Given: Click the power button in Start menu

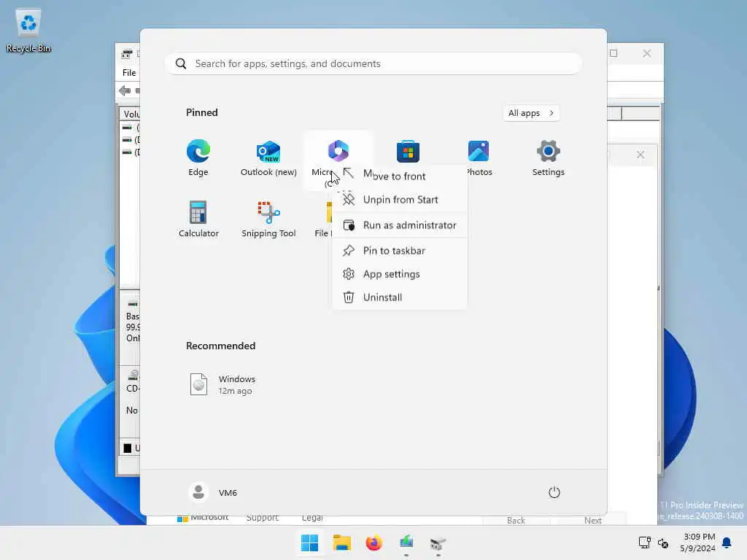Looking at the screenshot, I should [554, 492].
